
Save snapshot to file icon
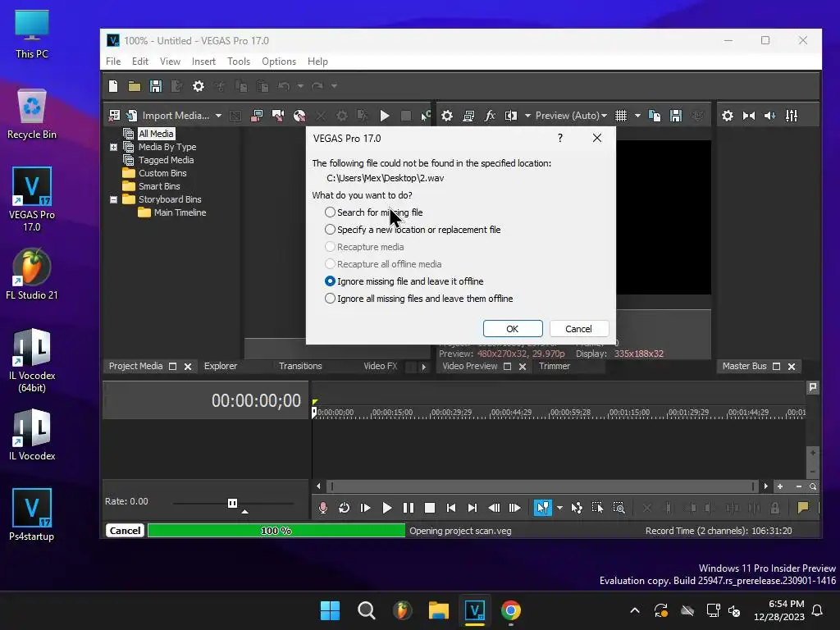point(676,116)
